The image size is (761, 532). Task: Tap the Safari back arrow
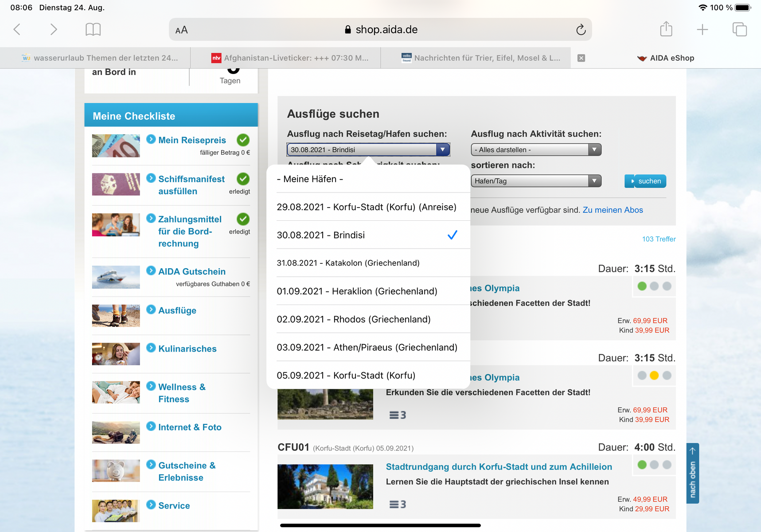17,30
